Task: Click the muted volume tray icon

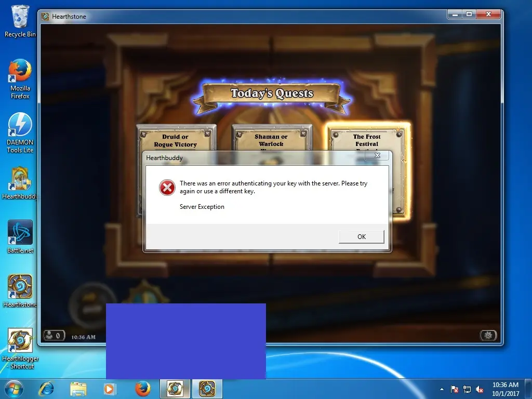Action: [480, 389]
